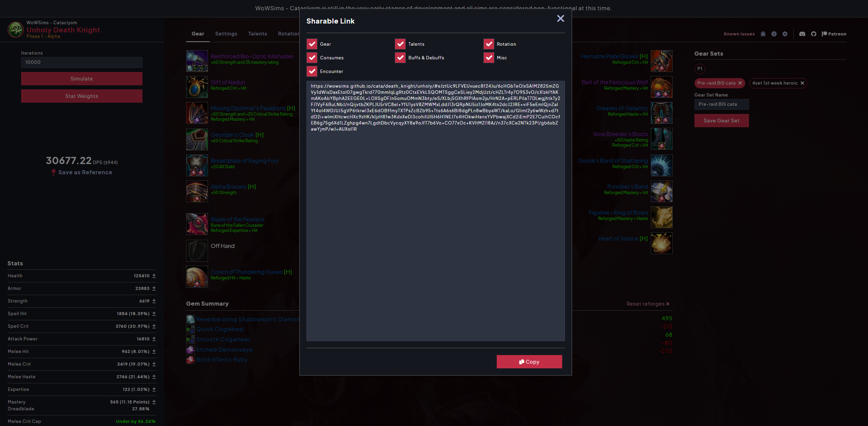Select the Bold Inferno Ruby gem thumbnail
The width and height of the screenshot is (868, 426).
point(191,359)
